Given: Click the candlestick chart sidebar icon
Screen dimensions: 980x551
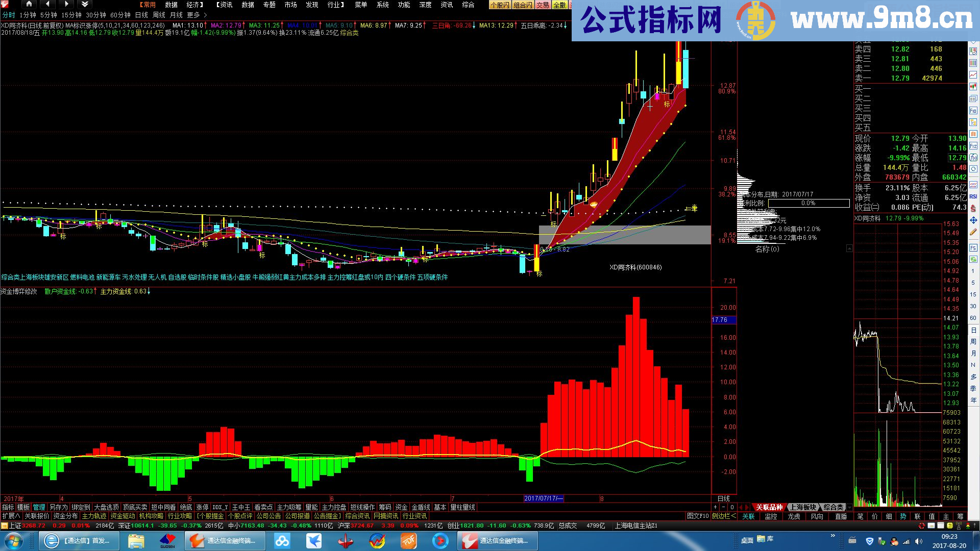Looking at the screenshot, I should click(x=973, y=86).
